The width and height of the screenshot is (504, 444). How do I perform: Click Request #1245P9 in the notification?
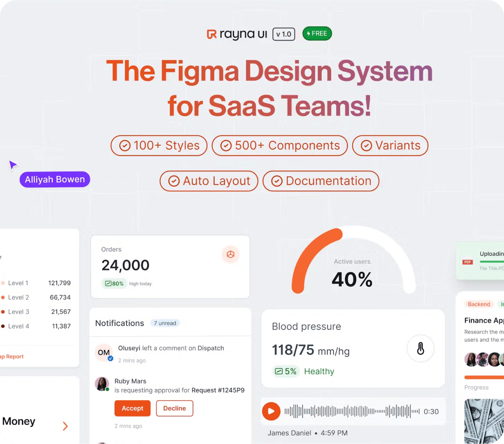click(x=218, y=390)
